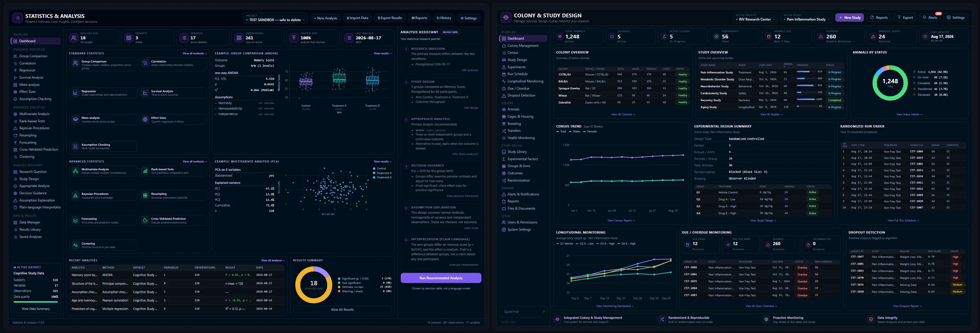Open Breeding in the Colony sidebar
Screen dimensions: 980x333
click(x=514, y=124)
